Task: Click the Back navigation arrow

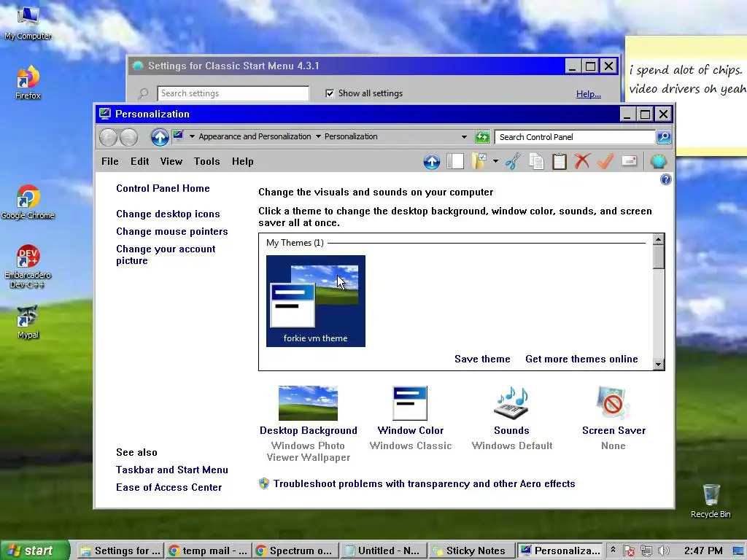Action: tap(108, 137)
